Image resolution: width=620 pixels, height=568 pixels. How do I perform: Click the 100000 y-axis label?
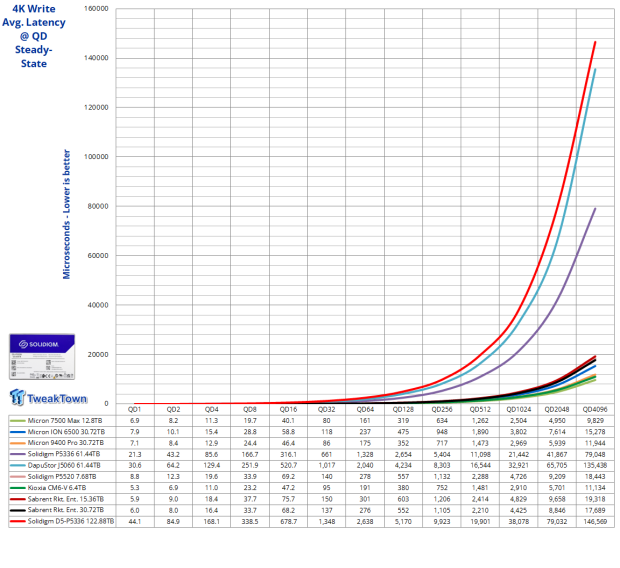pos(96,157)
